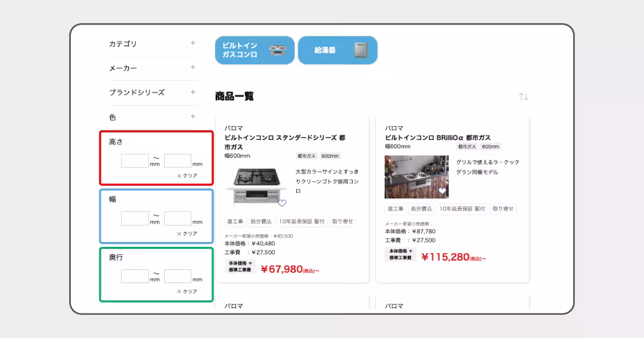This screenshot has width=644, height=338.
Task: Open the sort order arrows above the product list
Action: coord(523,96)
